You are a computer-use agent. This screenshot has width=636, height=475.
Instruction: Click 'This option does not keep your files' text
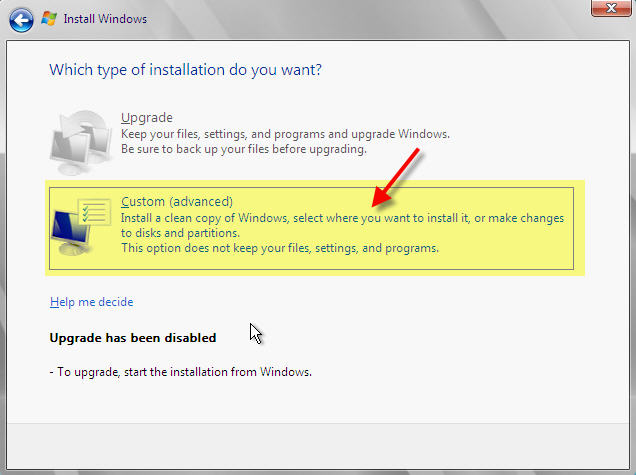pyautogui.click(x=280, y=248)
